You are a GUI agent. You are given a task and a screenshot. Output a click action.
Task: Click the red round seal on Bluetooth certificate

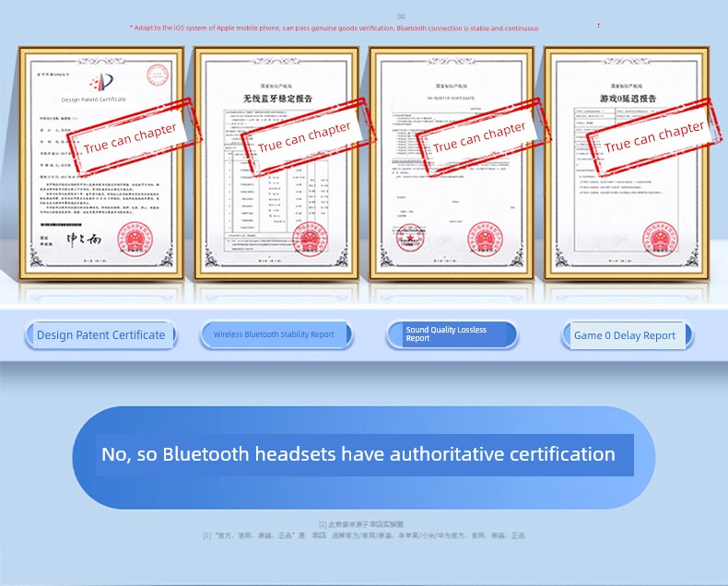click(x=311, y=240)
